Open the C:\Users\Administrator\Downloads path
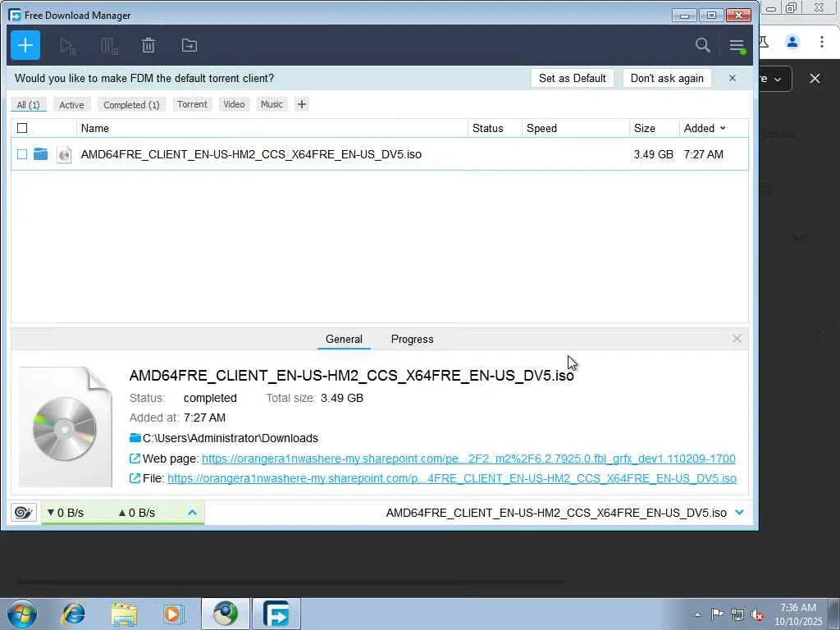This screenshot has height=630, width=840. pos(231,438)
